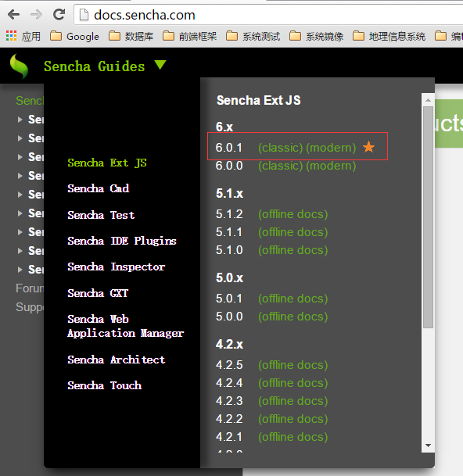Click the browser back arrow
Image resolution: width=463 pixels, height=476 pixels.
[x=13, y=14]
